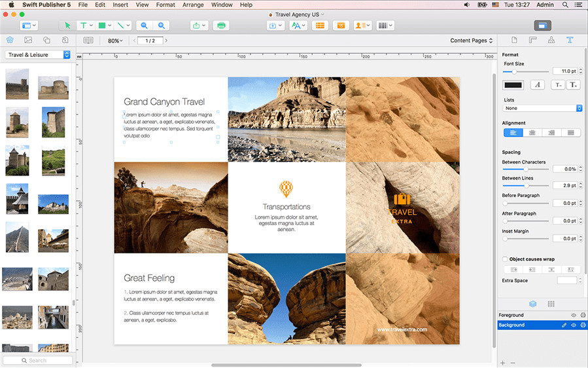Enable Object causes wrap checkbox
Viewport: 588px width, 368px height.
505,259
